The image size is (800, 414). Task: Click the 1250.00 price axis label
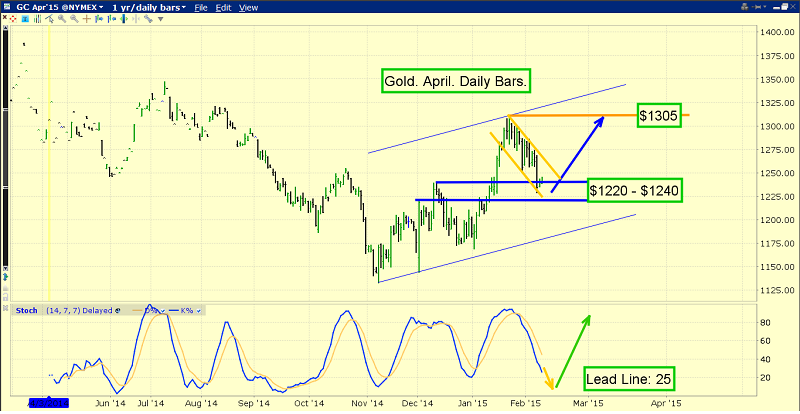pyautogui.click(x=776, y=173)
